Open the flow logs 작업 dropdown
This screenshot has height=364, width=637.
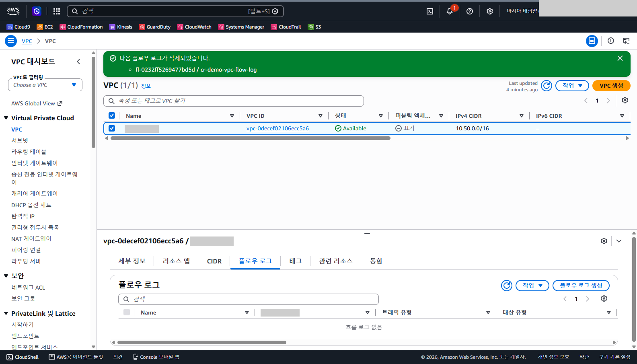click(532, 286)
